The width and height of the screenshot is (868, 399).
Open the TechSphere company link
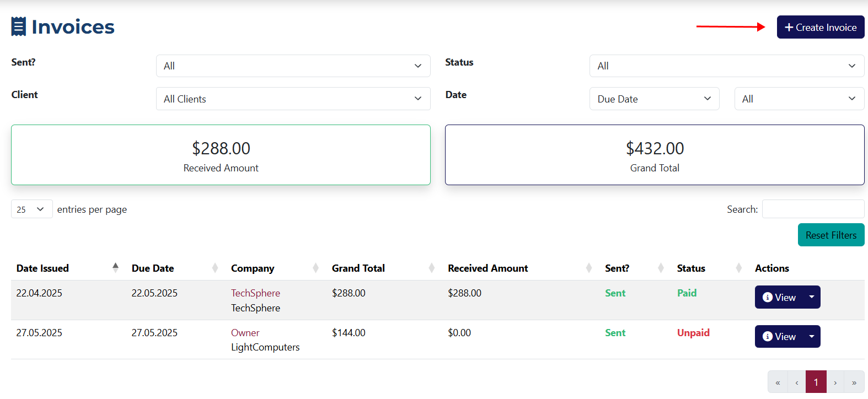pyautogui.click(x=255, y=293)
